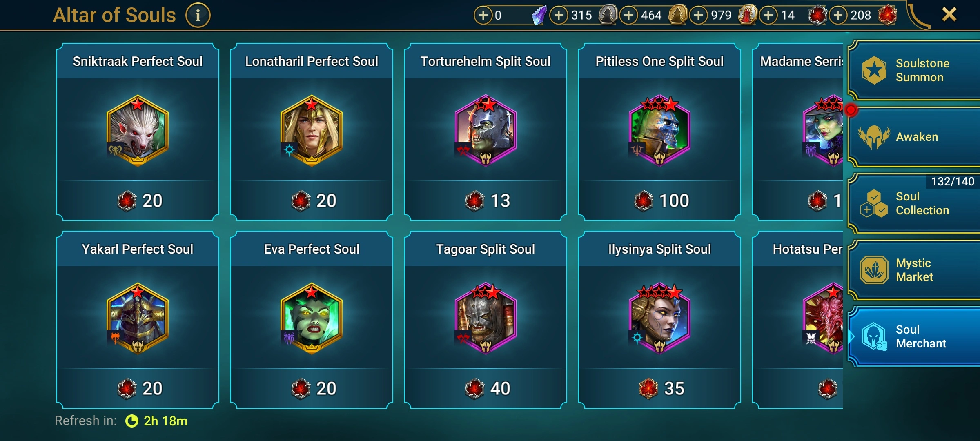
Task: Buy Pitiless One Split Soul for 100
Action: pyautogui.click(x=660, y=200)
